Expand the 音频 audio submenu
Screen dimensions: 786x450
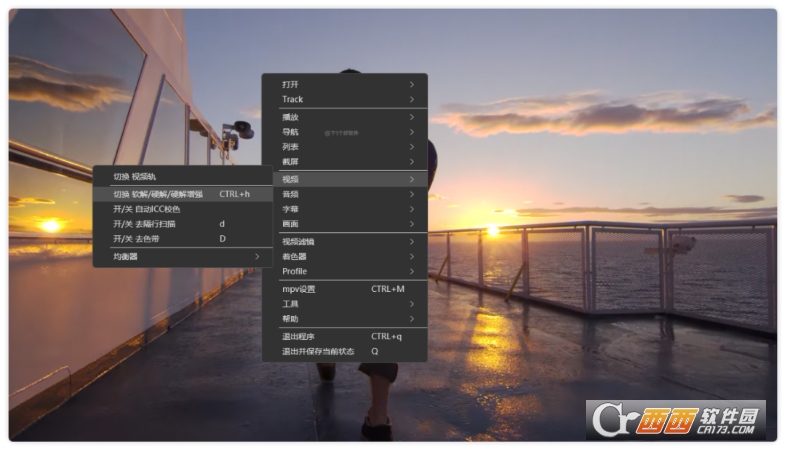pyautogui.click(x=350, y=194)
